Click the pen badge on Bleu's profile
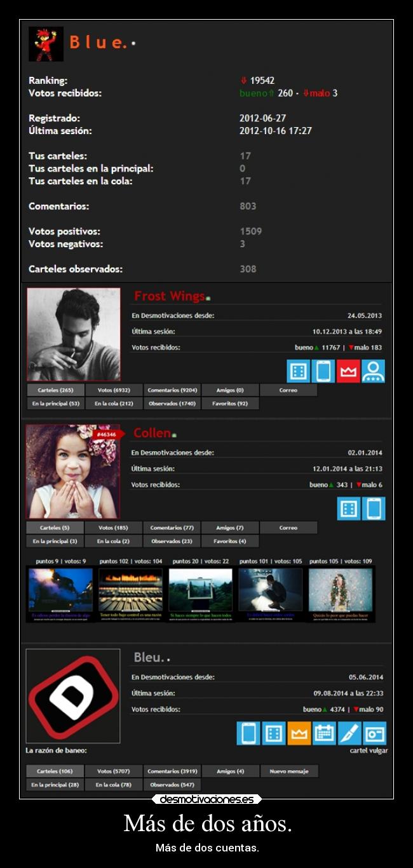 [x=349, y=733]
